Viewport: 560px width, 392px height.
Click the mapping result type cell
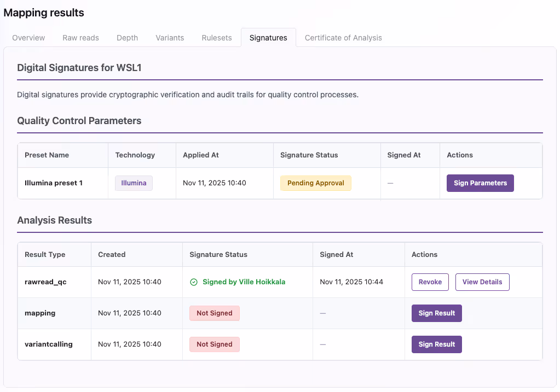click(x=55, y=313)
